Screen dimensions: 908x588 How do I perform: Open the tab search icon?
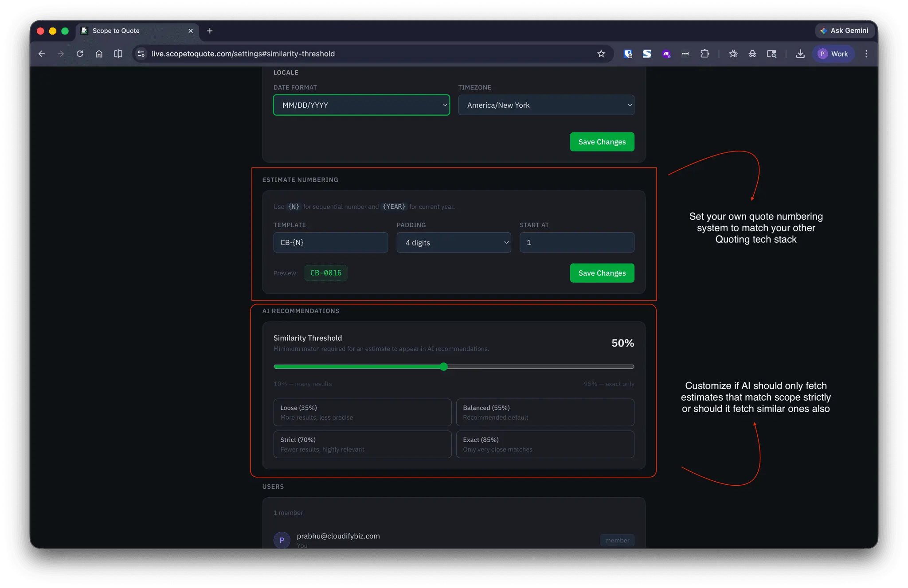coord(771,54)
